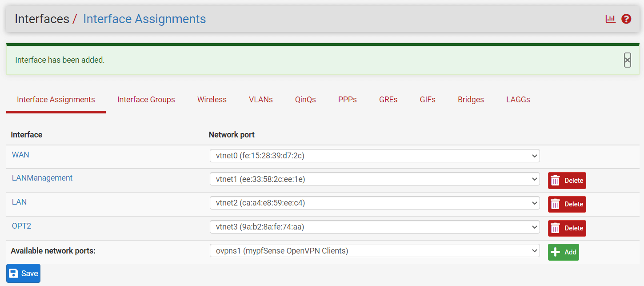Open the Wireless tab
The width and height of the screenshot is (644, 286).
(x=212, y=100)
